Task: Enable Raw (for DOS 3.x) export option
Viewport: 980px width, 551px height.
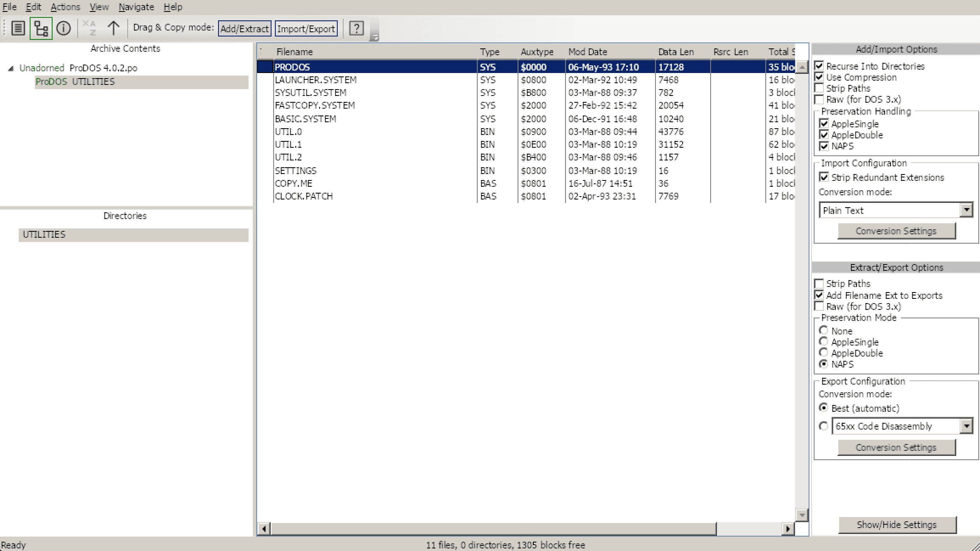Action: (819, 306)
